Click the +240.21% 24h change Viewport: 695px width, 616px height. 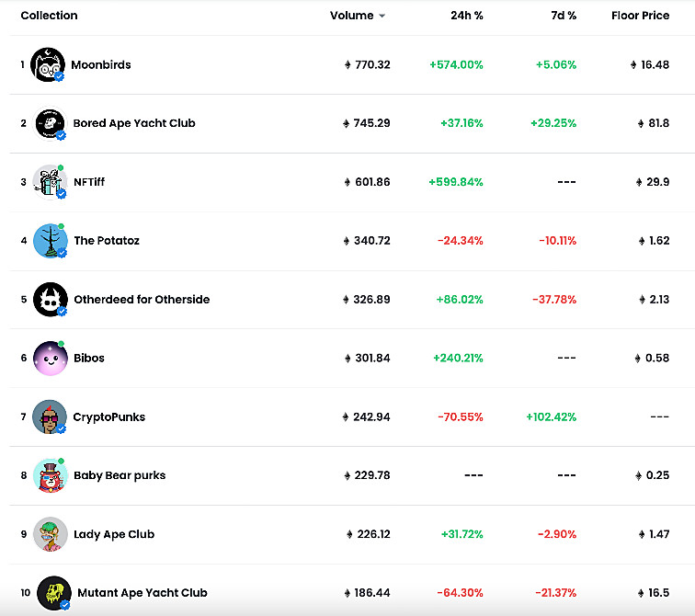[x=458, y=358]
